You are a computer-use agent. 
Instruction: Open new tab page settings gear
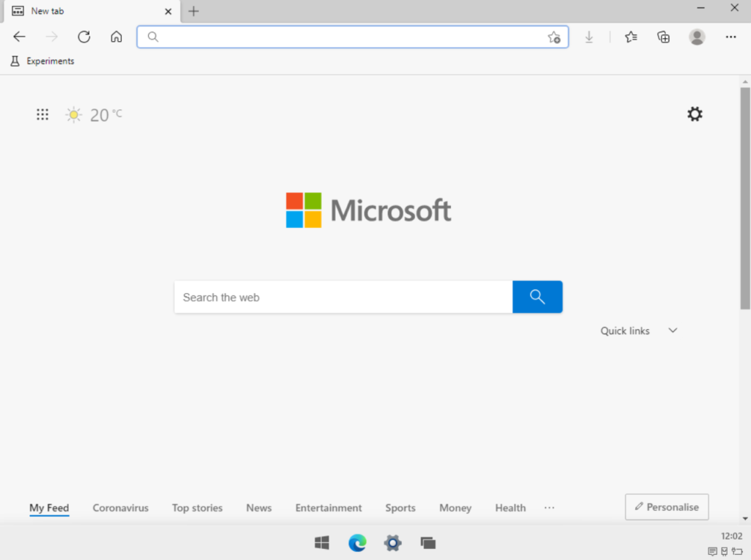(x=694, y=114)
